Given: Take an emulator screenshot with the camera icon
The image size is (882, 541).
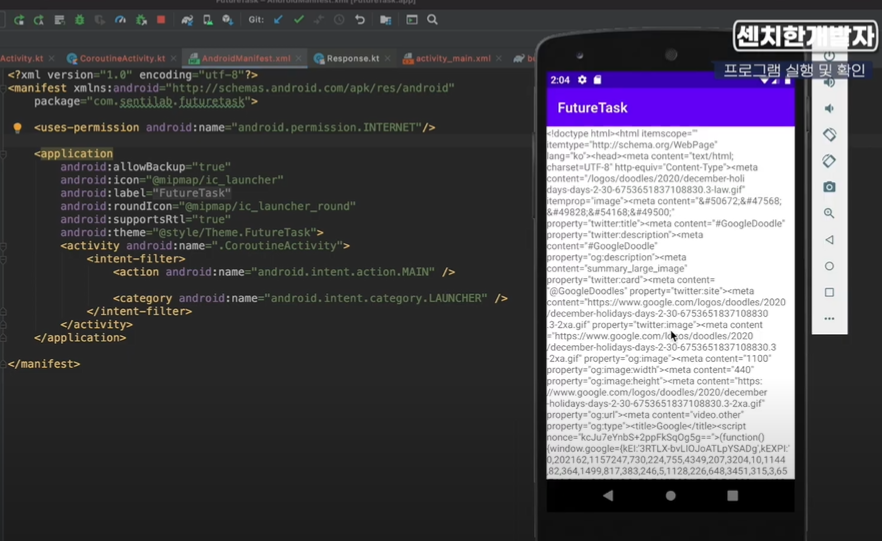Looking at the screenshot, I should tap(829, 187).
